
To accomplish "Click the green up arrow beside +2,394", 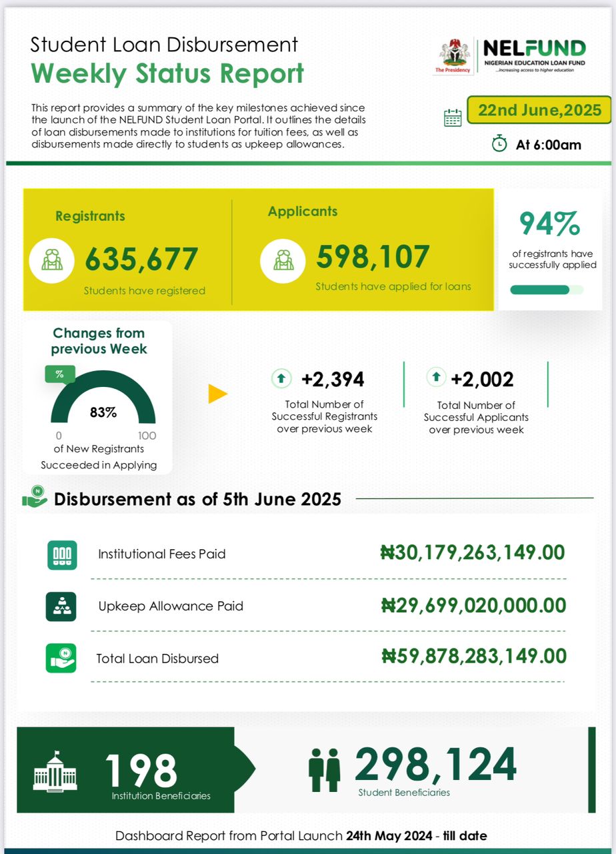I will point(281,379).
